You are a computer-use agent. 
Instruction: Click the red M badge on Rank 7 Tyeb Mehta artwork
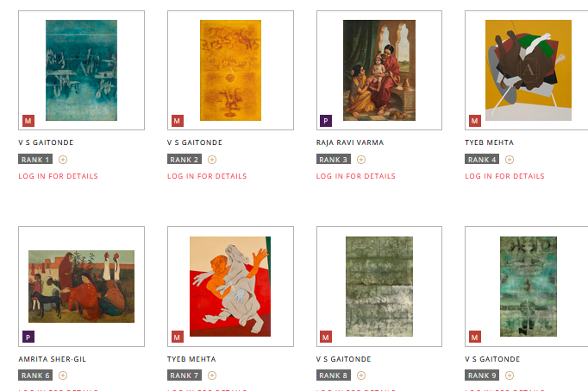click(177, 337)
